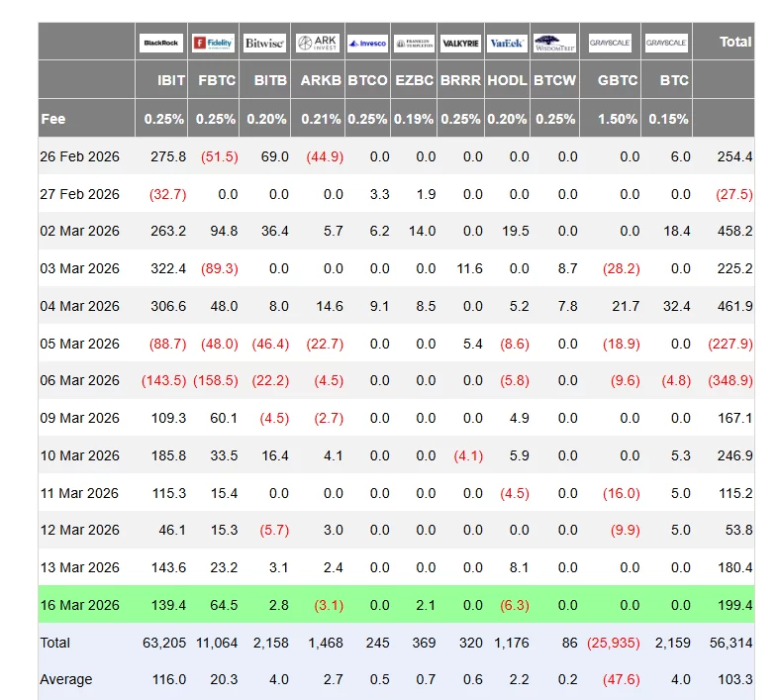The height and width of the screenshot is (700, 779).
Task: Click the VanEck logo
Action: pos(507,43)
